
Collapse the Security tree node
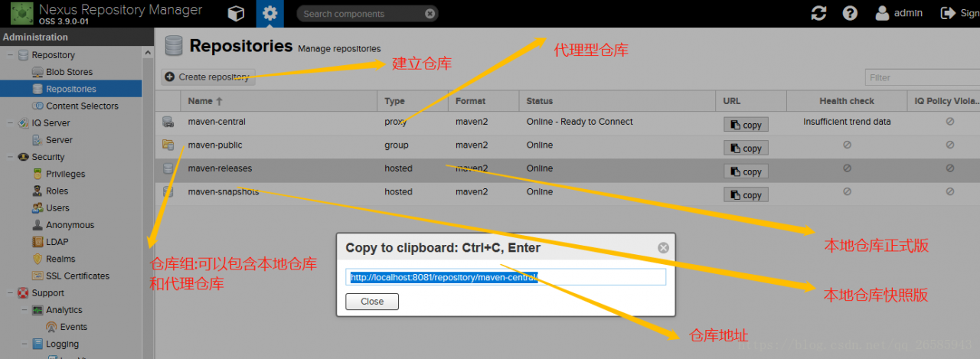tap(11, 157)
